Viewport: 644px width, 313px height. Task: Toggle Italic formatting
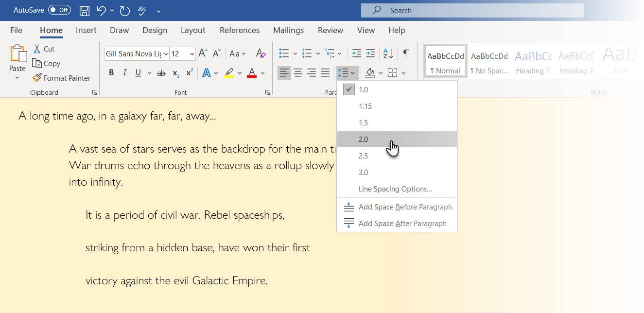[124, 73]
